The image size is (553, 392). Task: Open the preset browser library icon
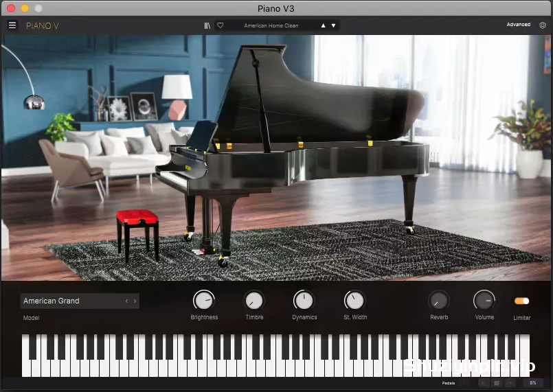click(207, 25)
